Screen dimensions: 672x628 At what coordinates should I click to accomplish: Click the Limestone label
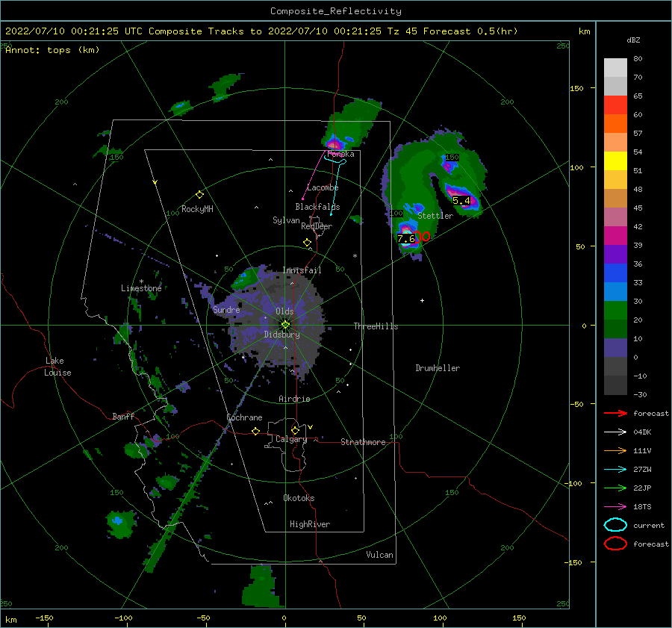pyautogui.click(x=141, y=288)
